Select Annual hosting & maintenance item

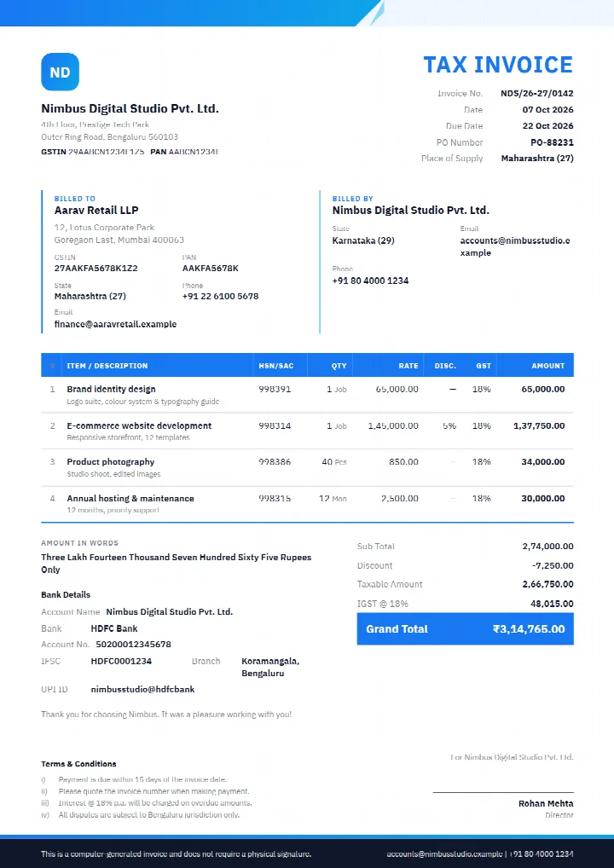coord(130,498)
